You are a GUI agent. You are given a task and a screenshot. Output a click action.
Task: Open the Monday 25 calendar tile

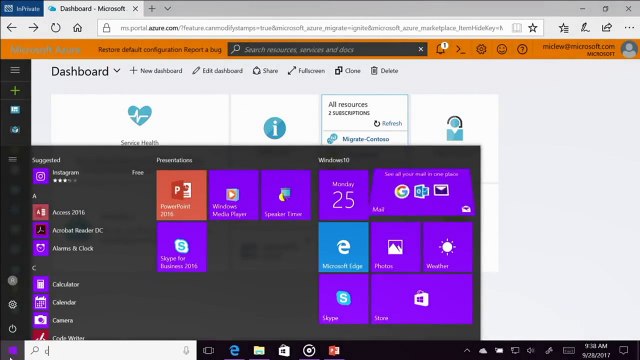(x=344, y=195)
